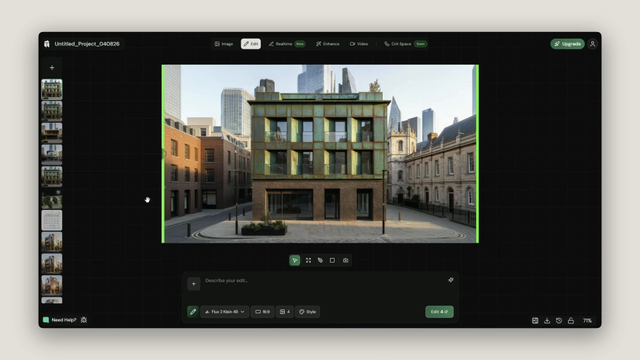Open the 71% zoom level control
Screen dimensions: 640x360
(587, 321)
